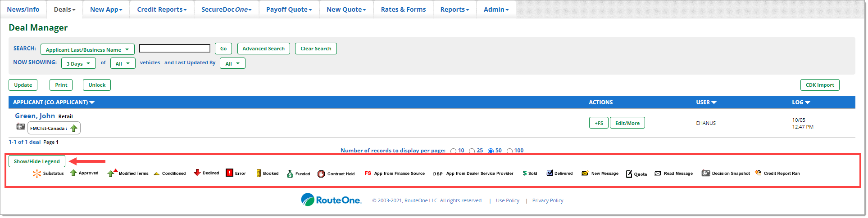Image resolution: width=868 pixels, height=218 pixels.
Task: Click the Print button
Action: click(61, 85)
